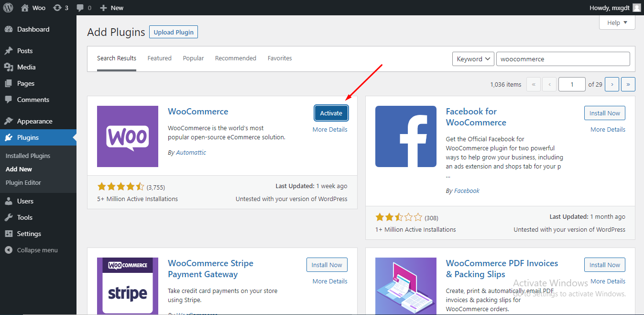Click the PDF Invoices plugin thumbnail

pyautogui.click(x=406, y=286)
